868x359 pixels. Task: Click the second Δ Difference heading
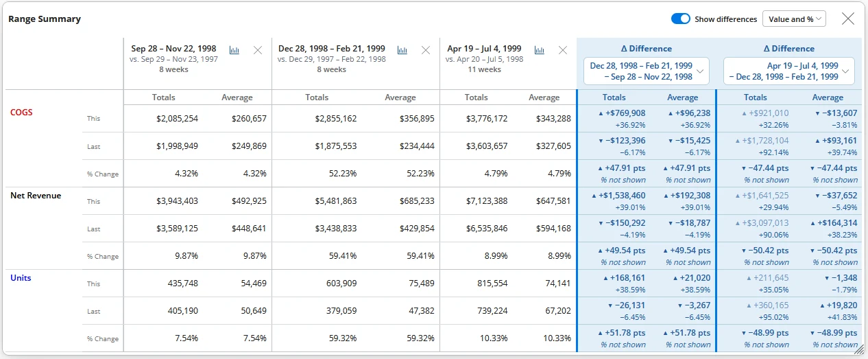(x=789, y=49)
